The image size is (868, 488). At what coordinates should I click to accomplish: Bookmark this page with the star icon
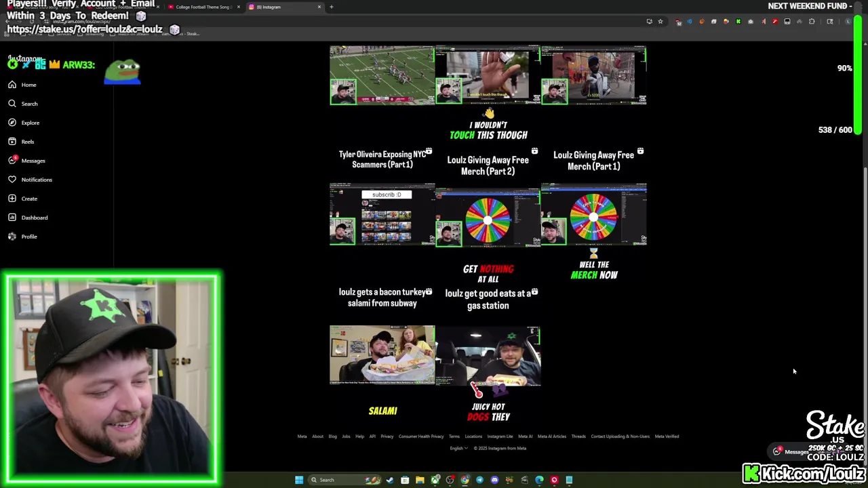pos(660,22)
